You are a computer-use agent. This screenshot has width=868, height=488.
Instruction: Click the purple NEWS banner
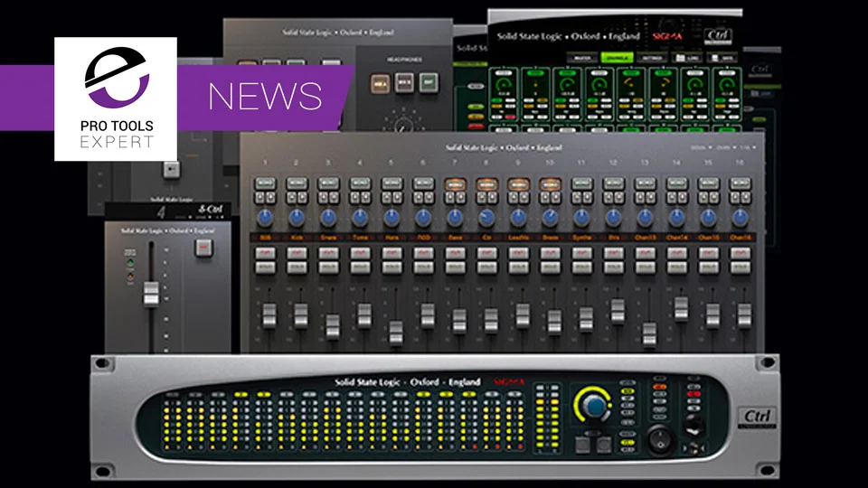click(x=265, y=98)
